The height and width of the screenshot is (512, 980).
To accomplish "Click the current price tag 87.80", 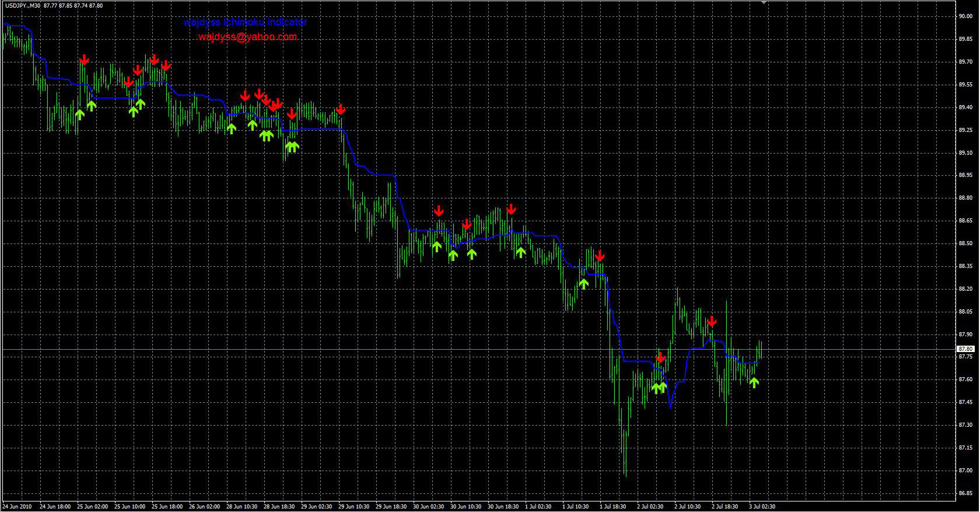I will tap(965, 349).
